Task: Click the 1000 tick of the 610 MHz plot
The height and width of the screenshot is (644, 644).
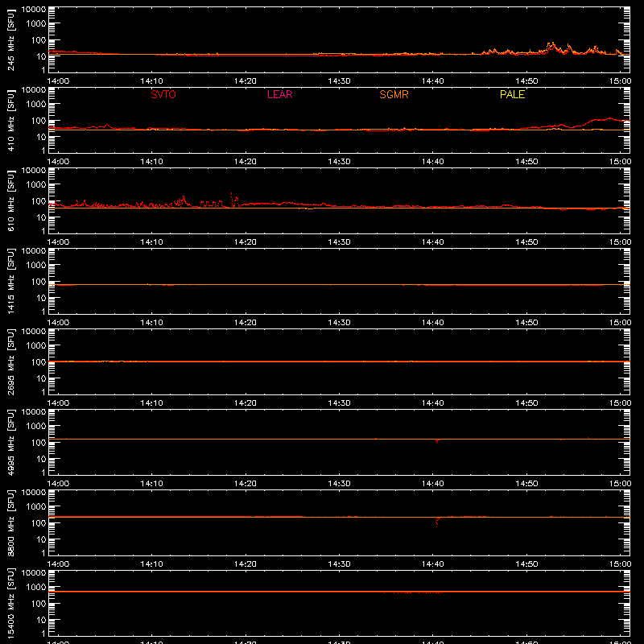Action: tap(36, 184)
